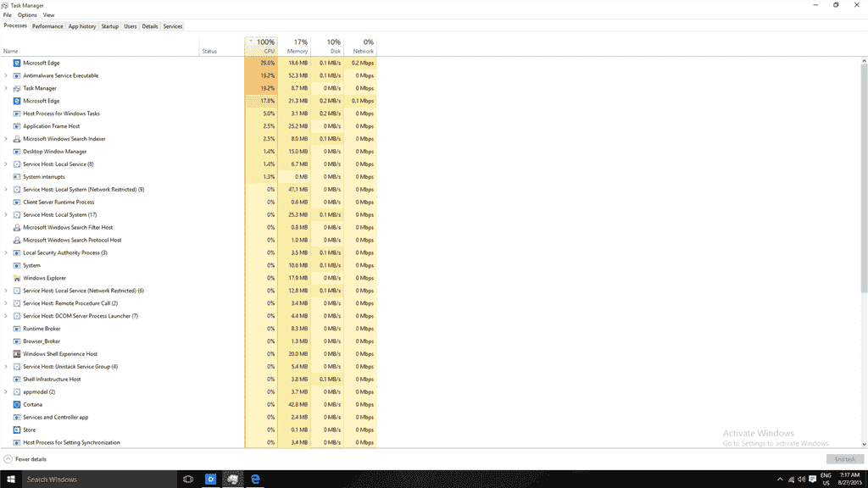Switch to the Performance tab
Image resolution: width=868 pixels, height=488 pixels.
pos(47,26)
